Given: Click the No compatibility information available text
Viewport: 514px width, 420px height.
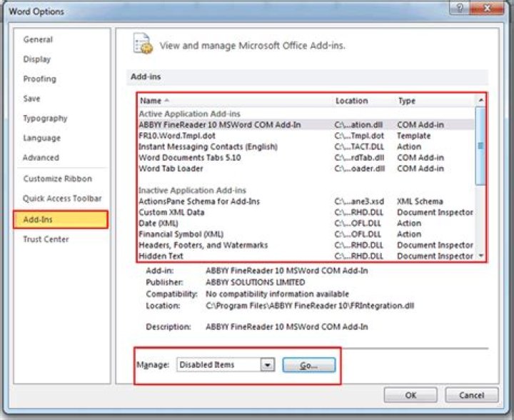Looking at the screenshot, I should tap(277, 294).
